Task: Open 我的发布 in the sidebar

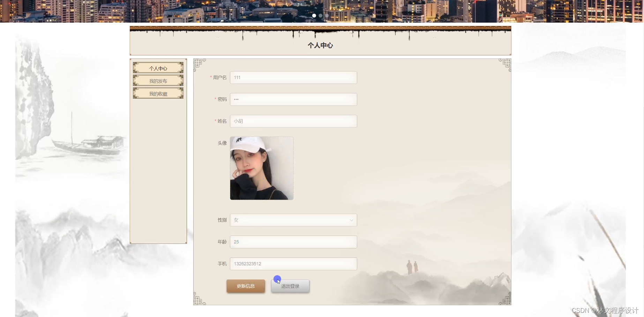Action: [158, 80]
